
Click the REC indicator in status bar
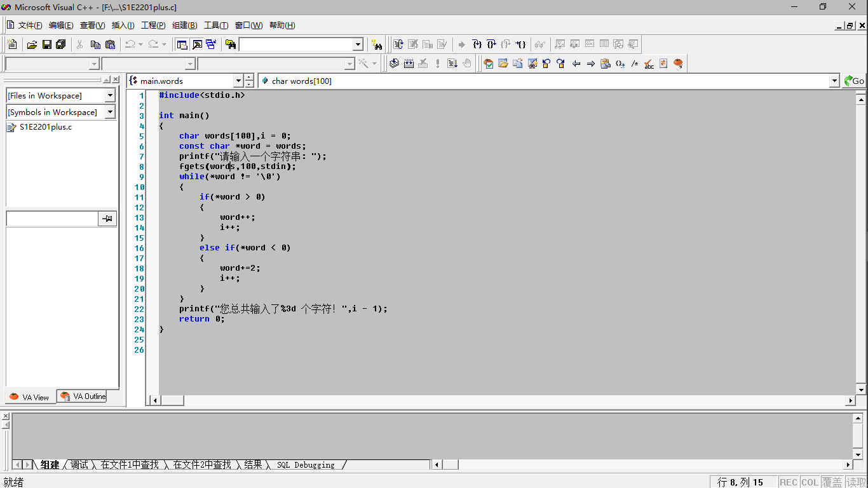[x=788, y=482]
